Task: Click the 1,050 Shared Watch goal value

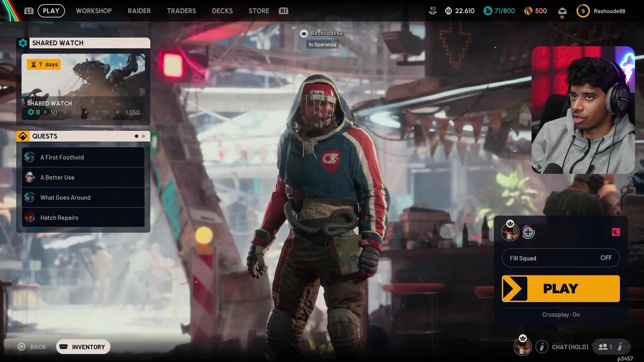Action: point(132,112)
